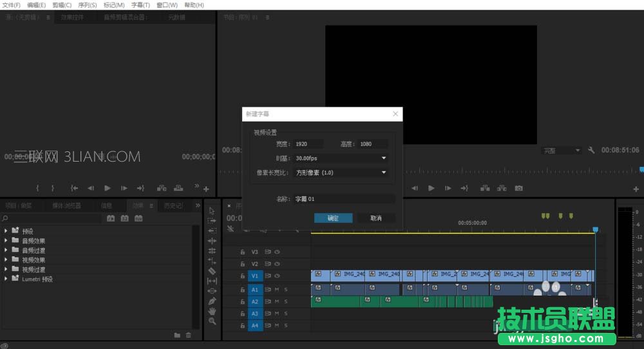
Task: Open the 像素长宽比 dropdown
Action: coord(341,173)
